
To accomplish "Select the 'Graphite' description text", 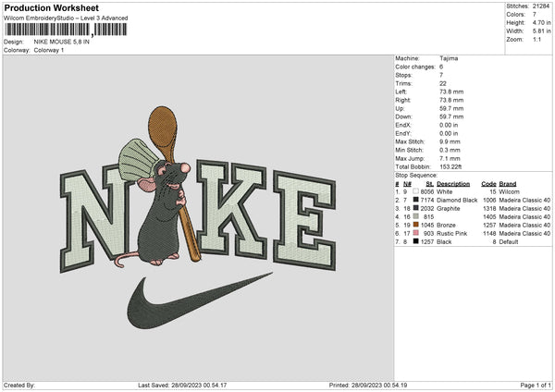I will [x=448, y=209].
